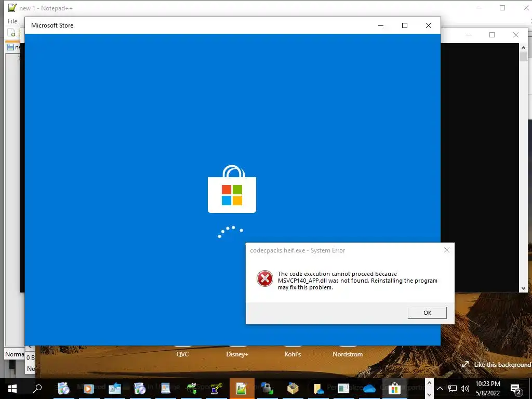
Task: Click the taskbar row scroll down arrow
Action: (429, 394)
